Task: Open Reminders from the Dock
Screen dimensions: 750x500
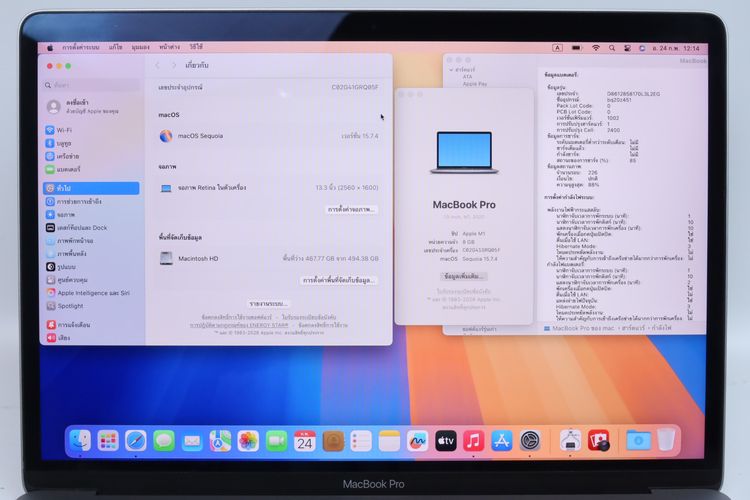Action: click(x=361, y=441)
